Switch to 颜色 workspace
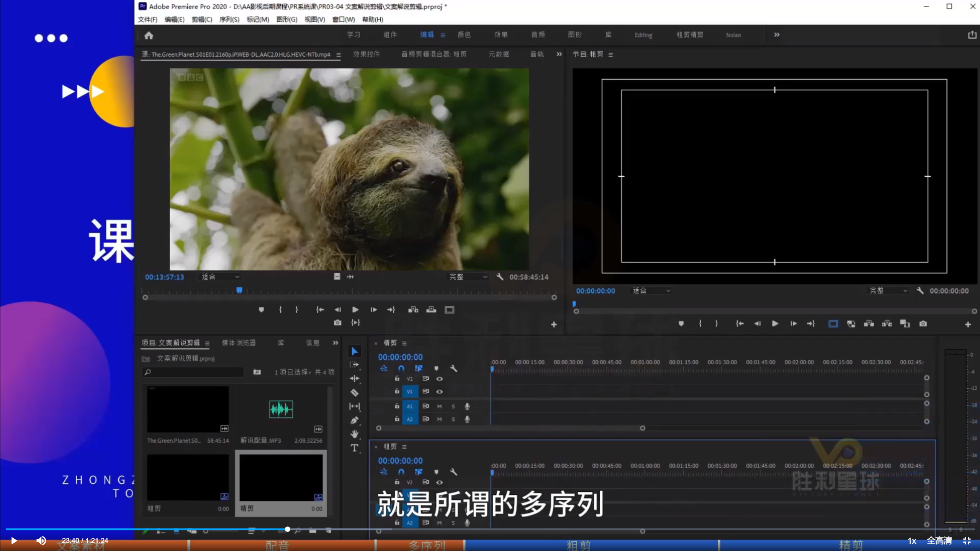This screenshot has width=980, height=551. tap(464, 35)
